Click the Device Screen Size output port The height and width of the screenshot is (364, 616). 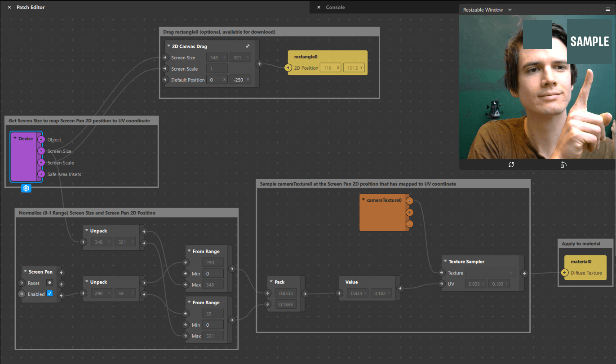[x=41, y=151]
